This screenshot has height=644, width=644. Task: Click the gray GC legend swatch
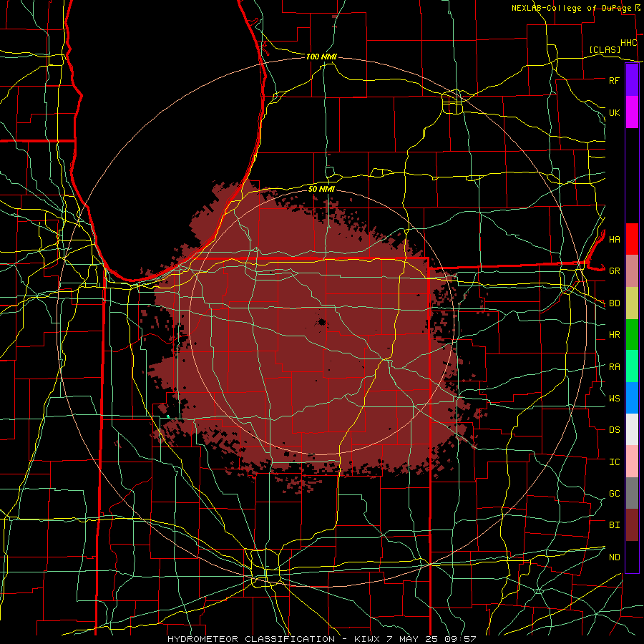(x=632, y=493)
